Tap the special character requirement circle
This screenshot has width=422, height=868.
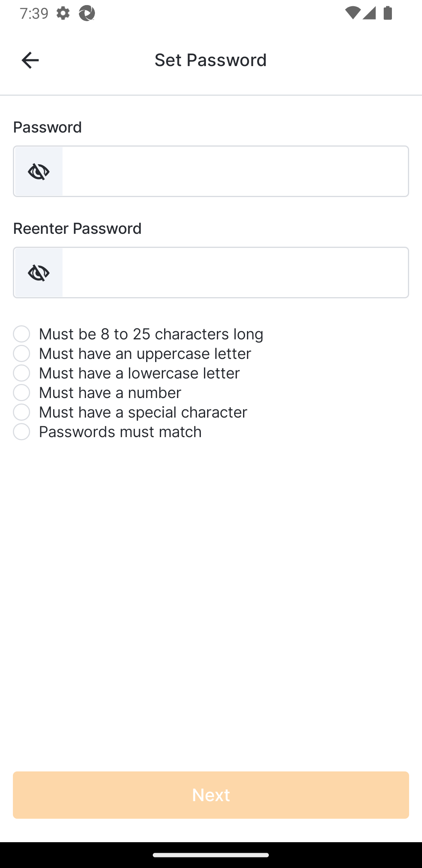[x=21, y=412]
